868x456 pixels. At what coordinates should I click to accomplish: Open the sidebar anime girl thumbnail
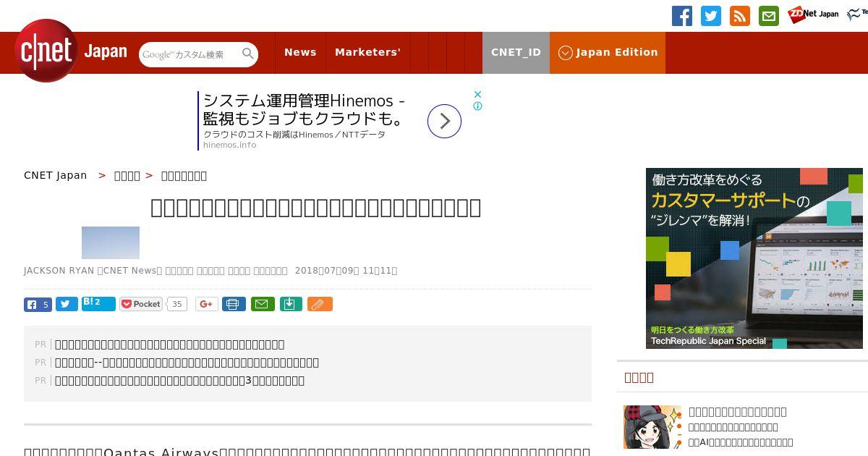click(x=652, y=427)
